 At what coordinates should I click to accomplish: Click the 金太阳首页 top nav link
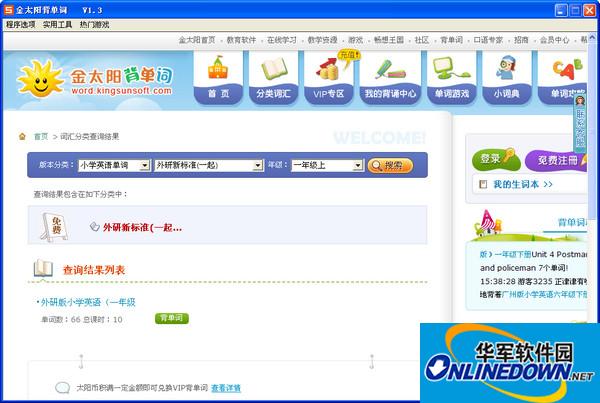coord(197,40)
